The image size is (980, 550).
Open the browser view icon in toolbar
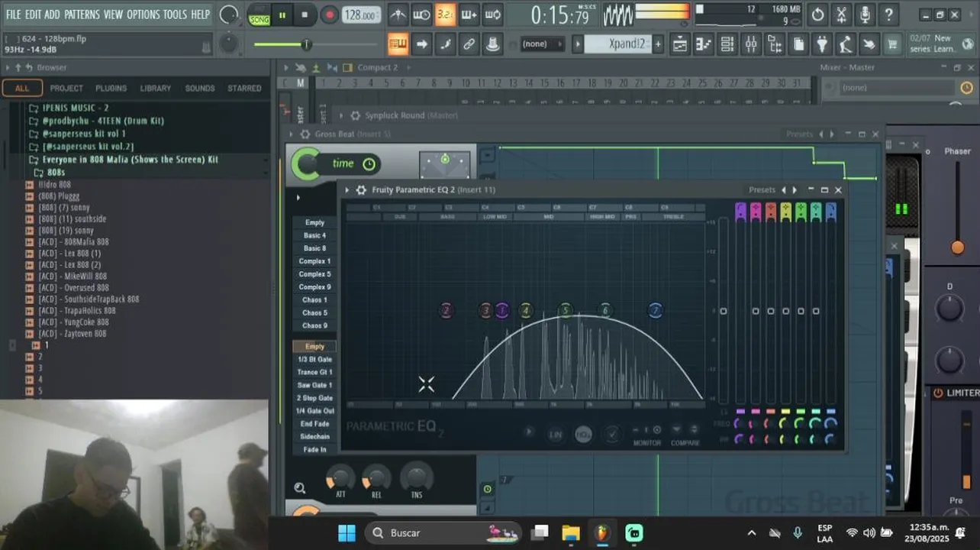(774, 44)
